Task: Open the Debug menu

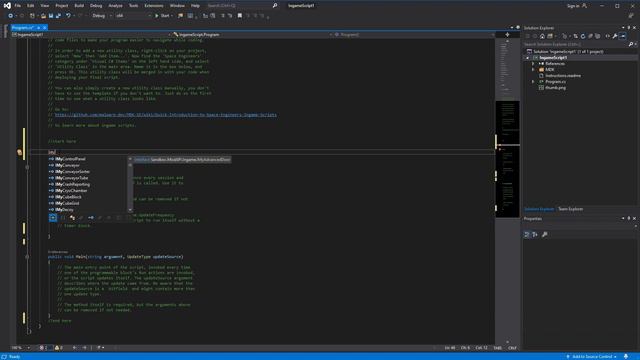Action: pyautogui.click(x=96, y=6)
